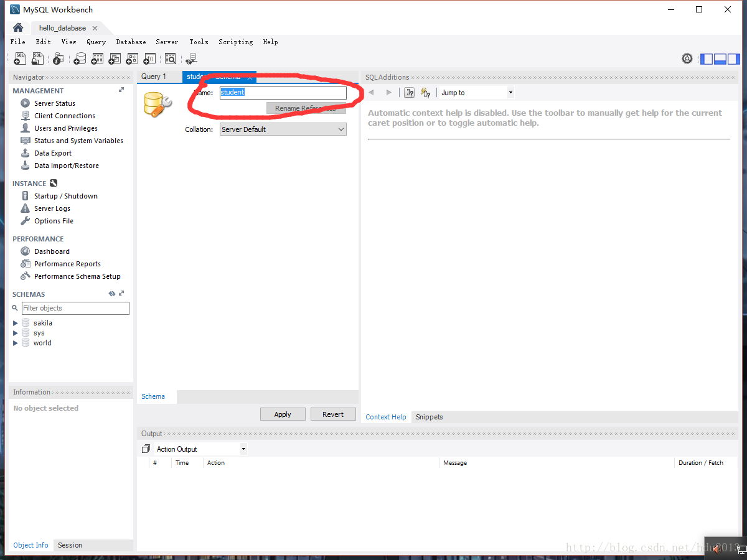Open Workbench preferences gear icon
This screenshot has height=560, width=747.
coord(687,58)
